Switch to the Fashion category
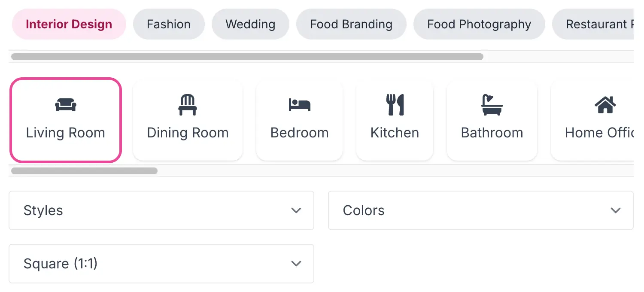The image size is (644, 292). point(169,24)
